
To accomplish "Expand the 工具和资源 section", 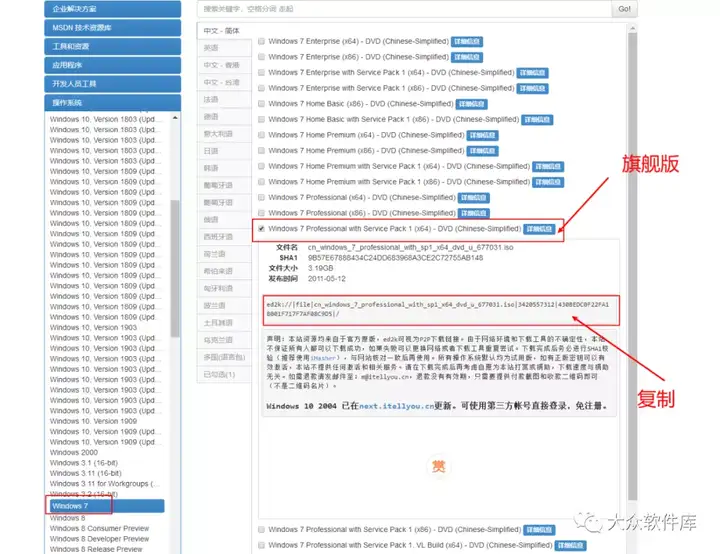I will coord(112,46).
